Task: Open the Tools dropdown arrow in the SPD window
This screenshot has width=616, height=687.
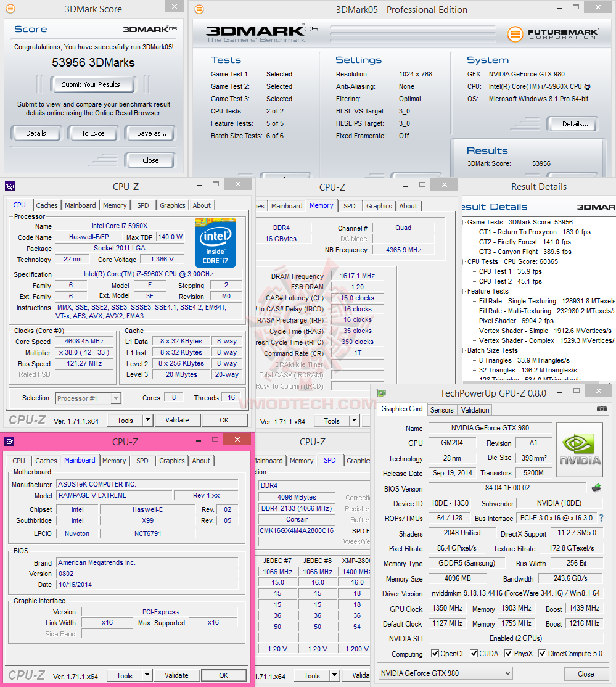Action: [x=334, y=675]
